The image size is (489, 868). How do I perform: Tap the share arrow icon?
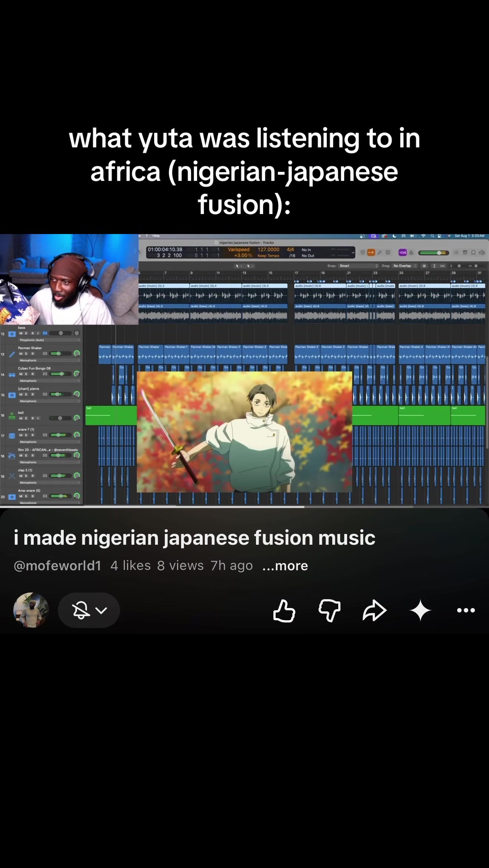pos(375,610)
